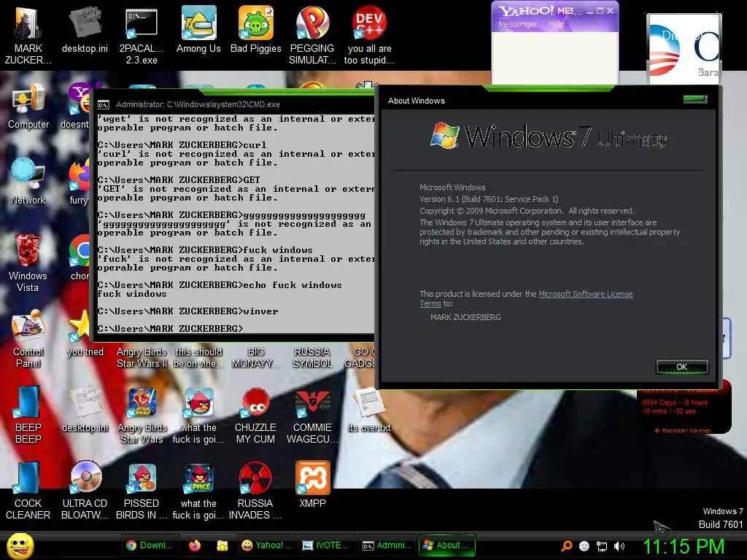Image resolution: width=747 pixels, height=560 pixels.
Task: Switch to the Yahoo! taskbar button
Action: (267, 545)
